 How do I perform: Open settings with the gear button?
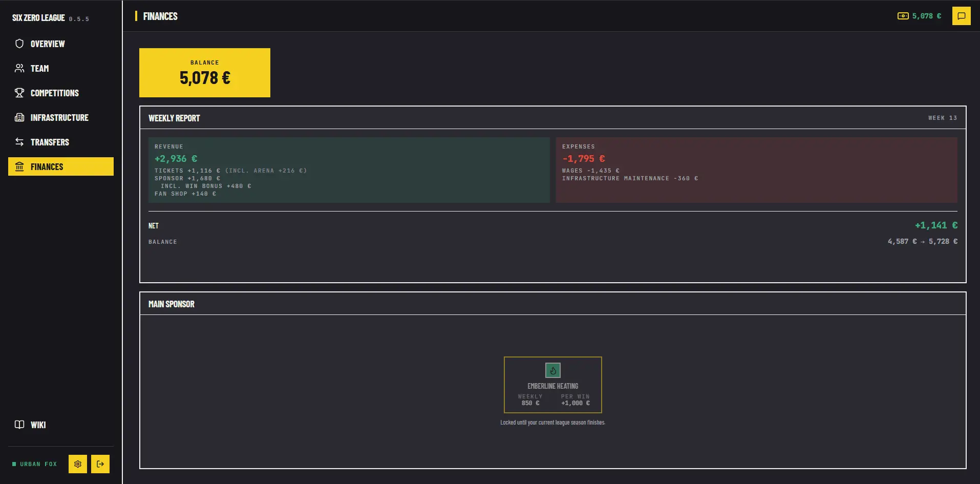tap(78, 464)
